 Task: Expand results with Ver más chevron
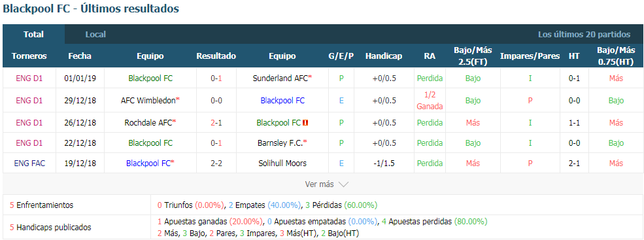(x=326, y=184)
